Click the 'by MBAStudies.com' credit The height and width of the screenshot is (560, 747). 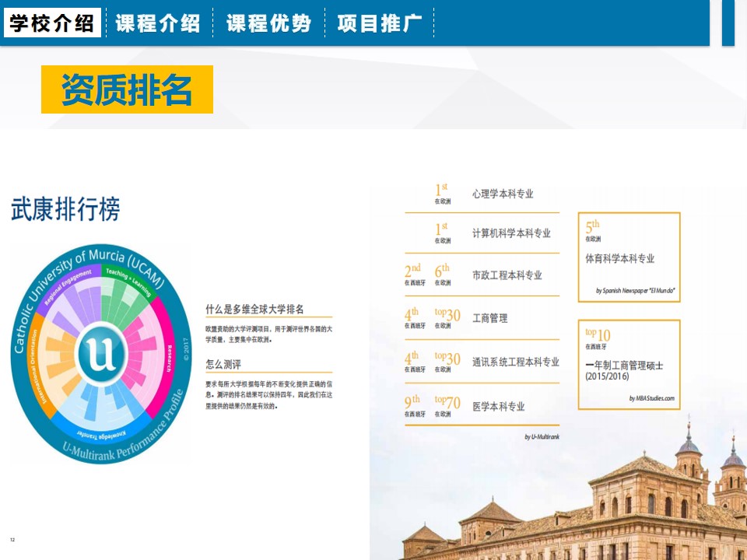tap(652, 398)
